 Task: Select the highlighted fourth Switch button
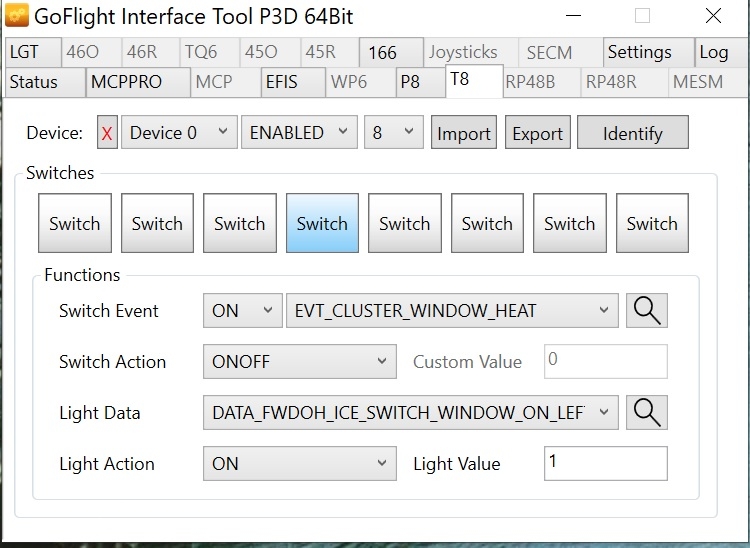(x=322, y=224)
